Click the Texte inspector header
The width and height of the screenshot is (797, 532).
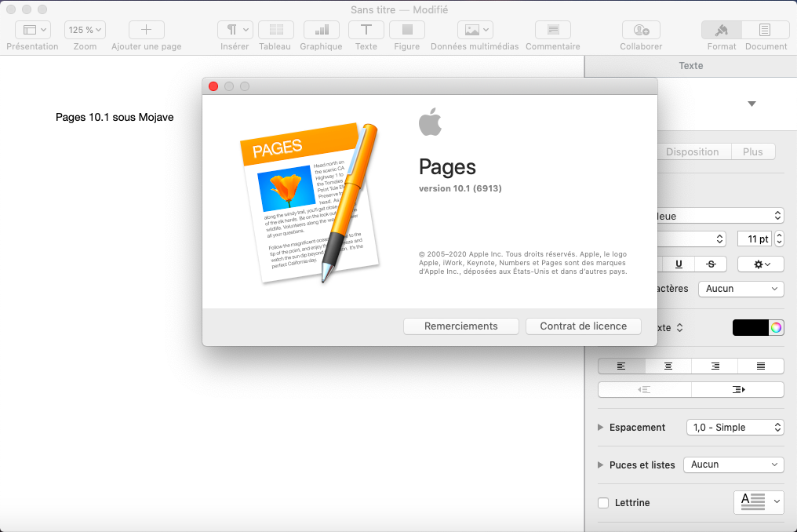coord(691,66)
